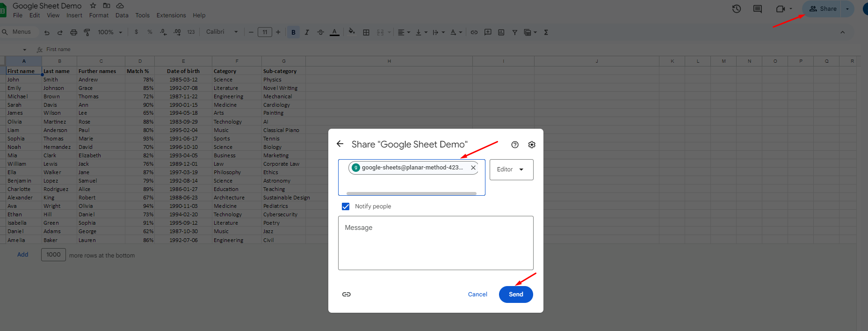
Task: Open the Insert menu
Action: pyautogui.click(x=74, y=15)
